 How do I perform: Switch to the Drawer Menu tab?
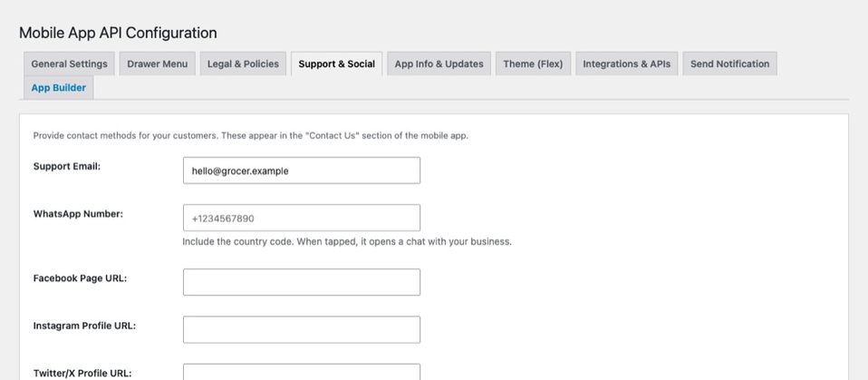158,63
